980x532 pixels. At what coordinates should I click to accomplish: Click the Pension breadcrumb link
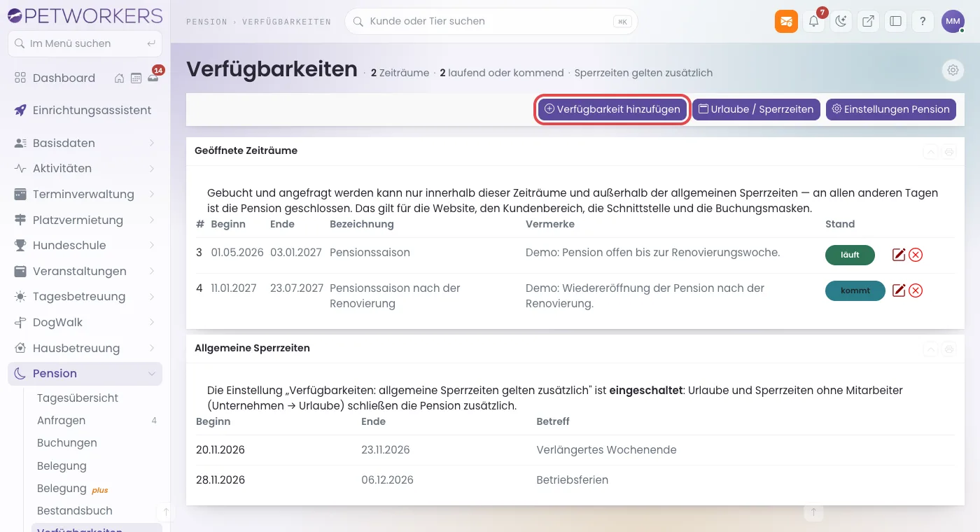click(x=206, y=22)
